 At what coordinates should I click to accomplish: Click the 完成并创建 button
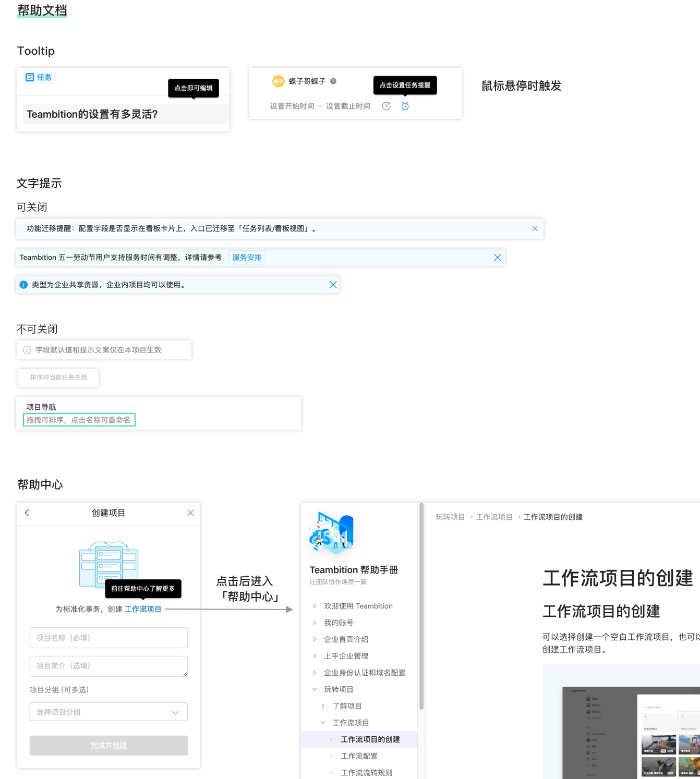point(108,746)
